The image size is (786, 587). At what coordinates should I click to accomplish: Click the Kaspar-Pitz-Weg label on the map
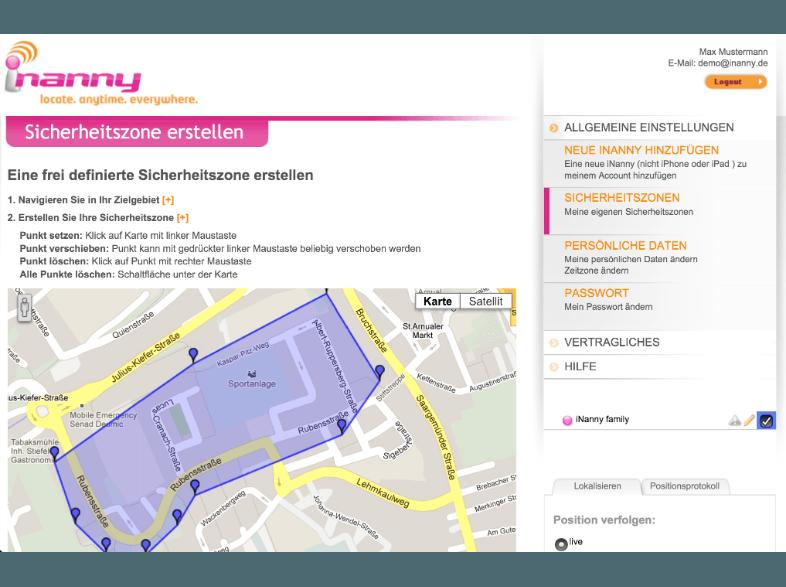(243, 354)
